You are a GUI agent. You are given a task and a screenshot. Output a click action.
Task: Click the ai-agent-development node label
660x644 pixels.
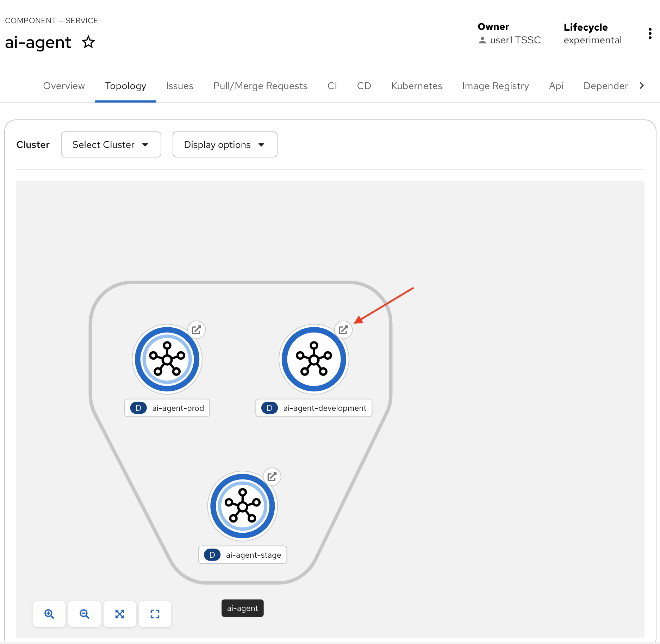pyautogui.click(x=313, y=408)
